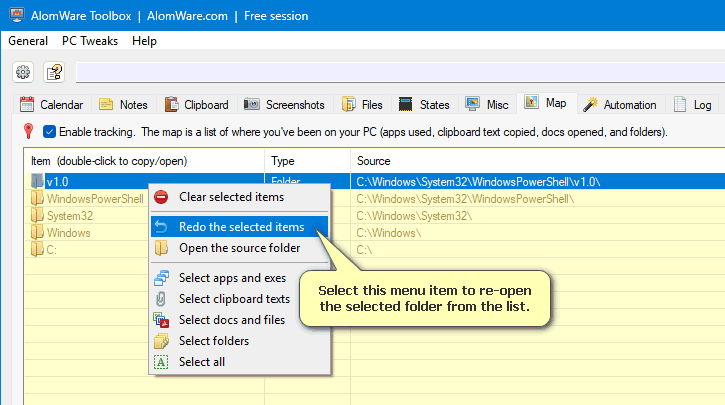Image resolution: width=725 pixels, height=405 pixels.
Task: Open the General menu
Action: pyautogui.click(x=28, y=41)
